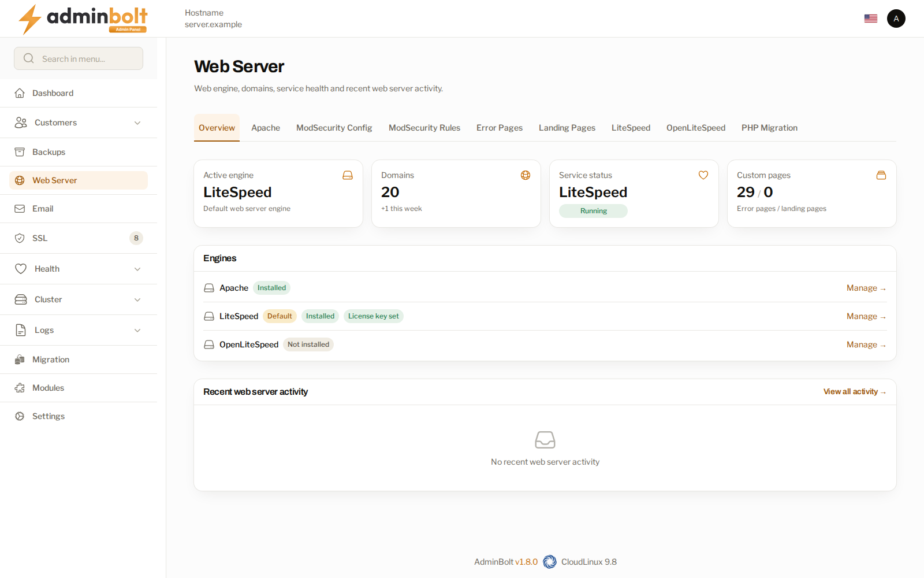The image size is (924, 578).
Task: Click the Apache 'Installed' badge
Action: click(271, 288)
